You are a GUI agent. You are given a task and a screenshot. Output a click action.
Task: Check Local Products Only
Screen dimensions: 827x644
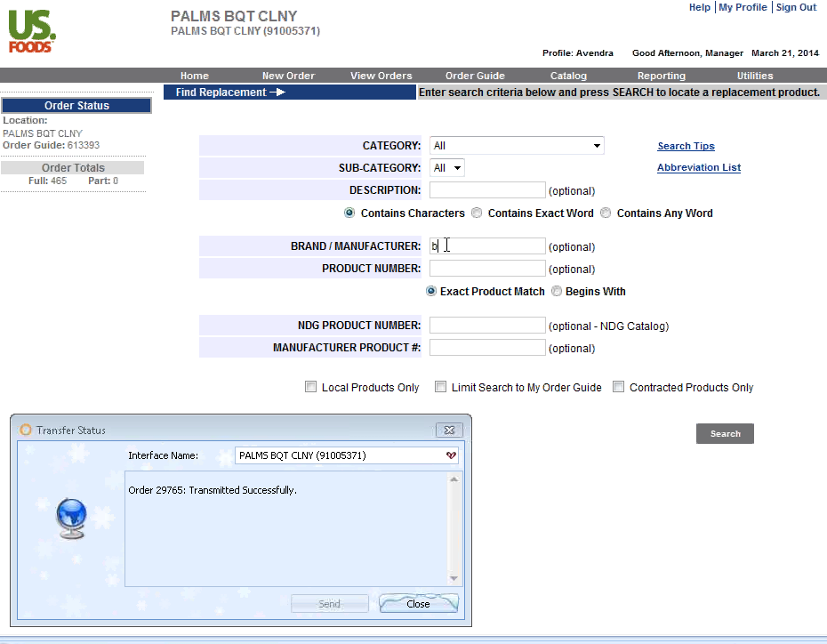coord(310,387)
